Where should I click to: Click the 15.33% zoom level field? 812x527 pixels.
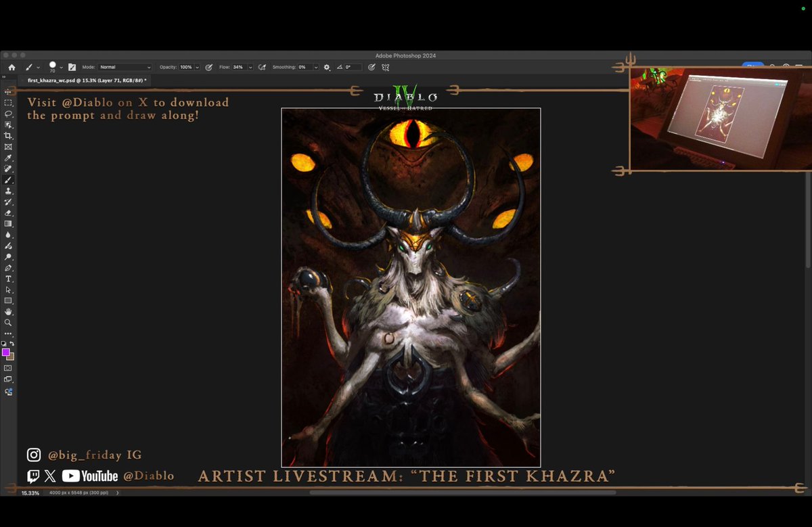(30, 493)
